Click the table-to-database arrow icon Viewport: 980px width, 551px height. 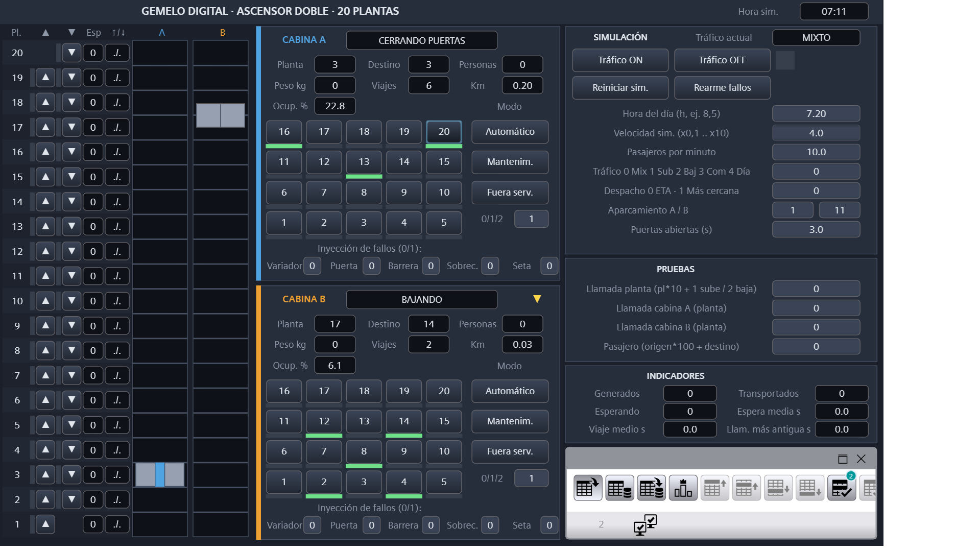(651, 488)
